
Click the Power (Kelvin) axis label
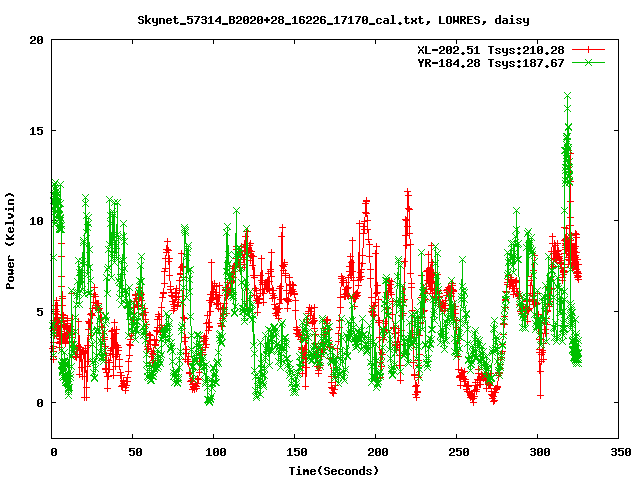(10, 241)
